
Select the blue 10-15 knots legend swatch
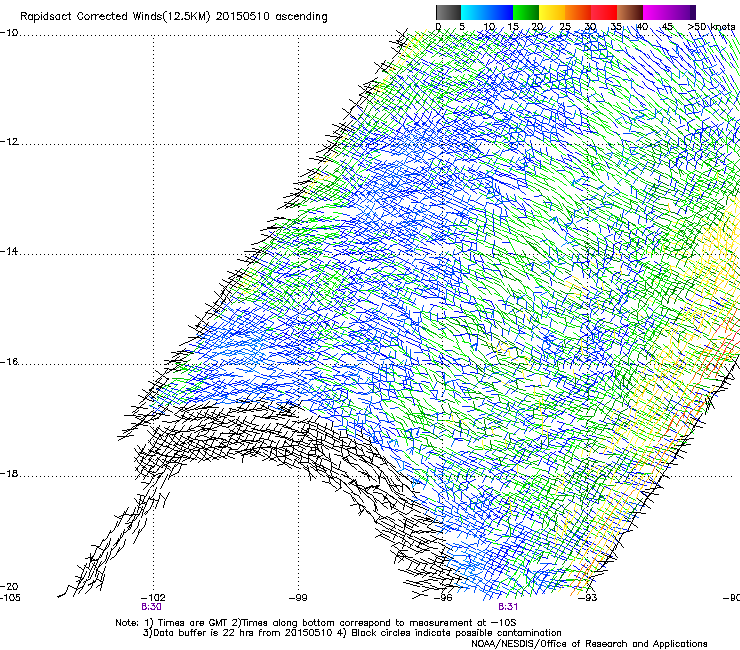pyautogui.click(x=500, y=12)
